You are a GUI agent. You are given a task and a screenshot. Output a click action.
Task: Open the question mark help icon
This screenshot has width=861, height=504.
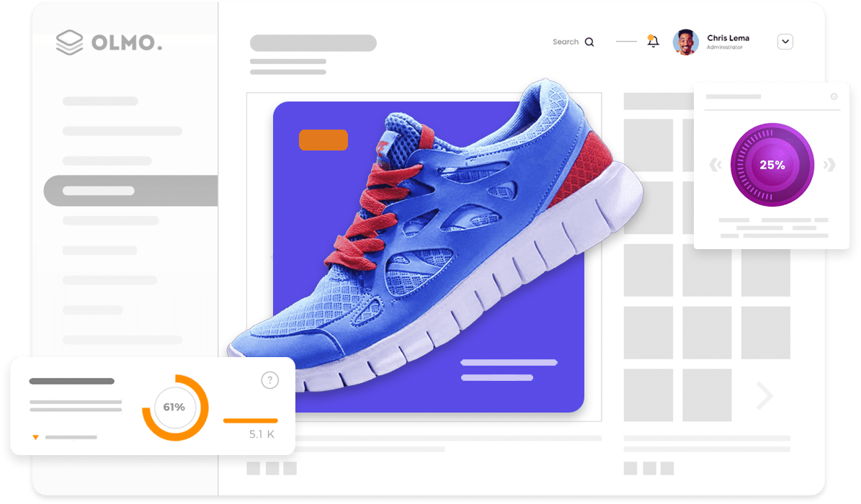[x=269, y=380]
